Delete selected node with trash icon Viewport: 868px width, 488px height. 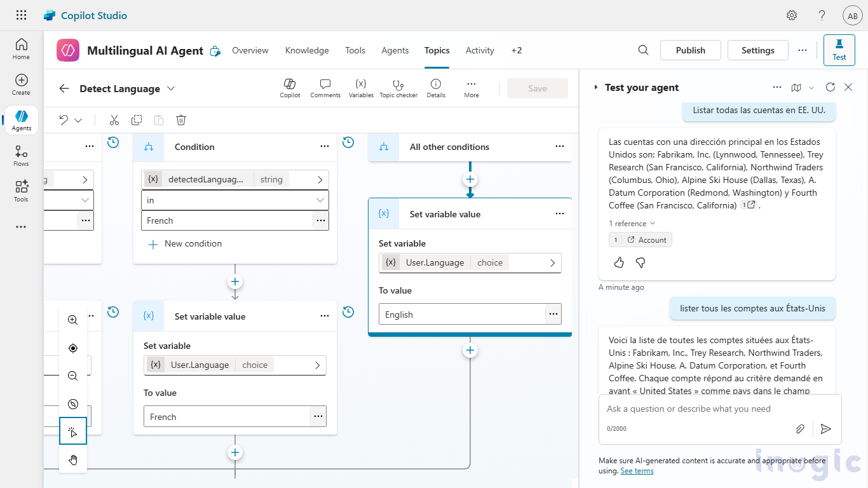pyautogui.click(x=181, y=120)
